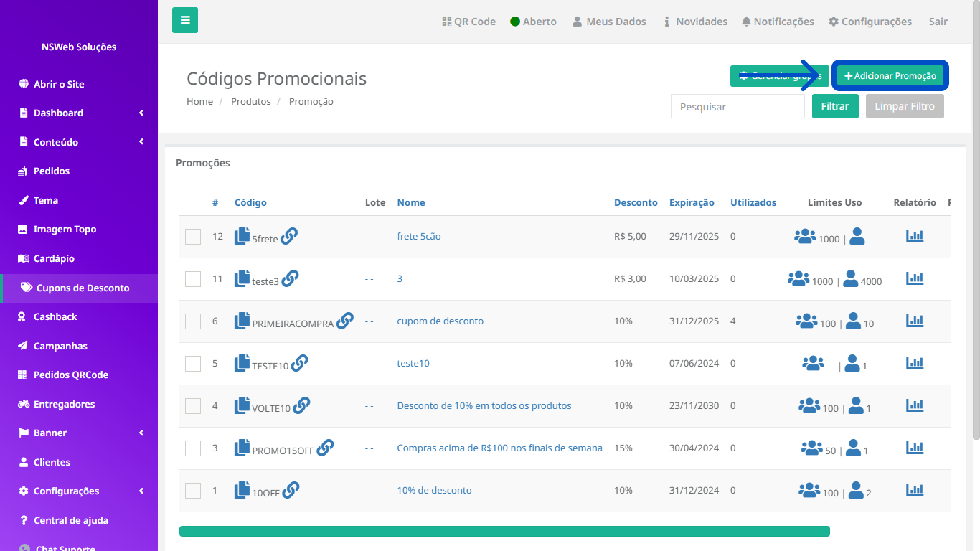Open link icon next to PRIMEIRACOMPRA
Image resolution: width=980 pixels, height=551 pixels.
[x=345, y=320]
